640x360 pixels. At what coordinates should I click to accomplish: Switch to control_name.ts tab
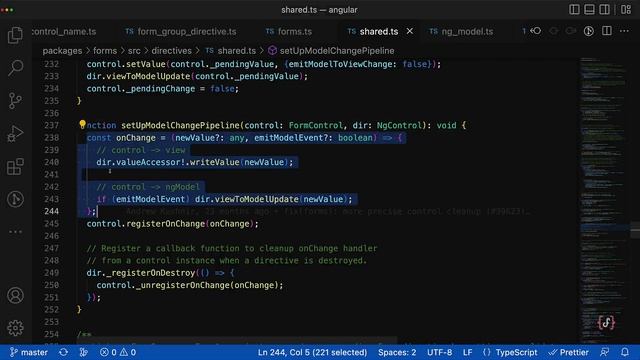click(64, 31)
